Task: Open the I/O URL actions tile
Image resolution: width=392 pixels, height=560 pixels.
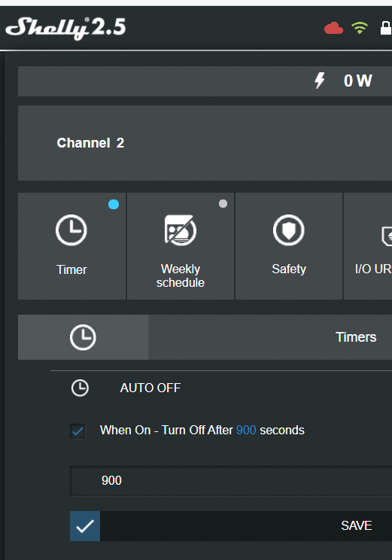Action: tap(368, 246)
